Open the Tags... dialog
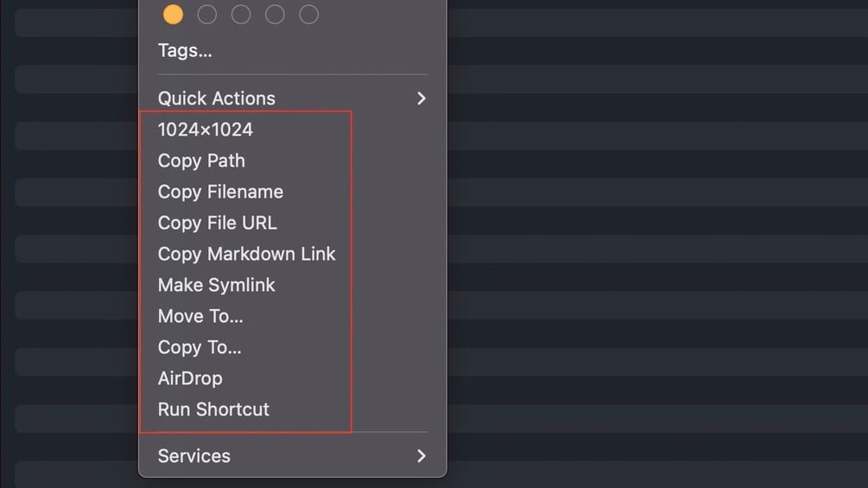This screenshot has width=868, height=488. [185, 50]
